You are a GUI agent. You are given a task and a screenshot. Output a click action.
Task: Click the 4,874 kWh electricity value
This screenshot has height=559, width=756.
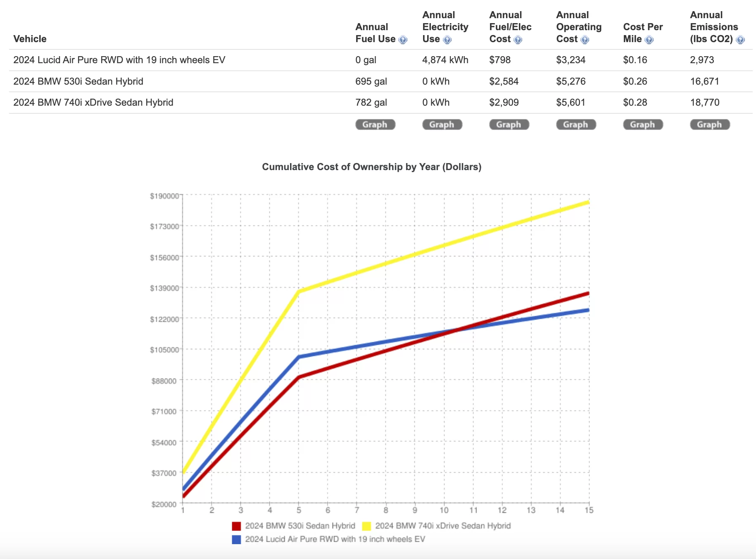[x=445, y=60]
